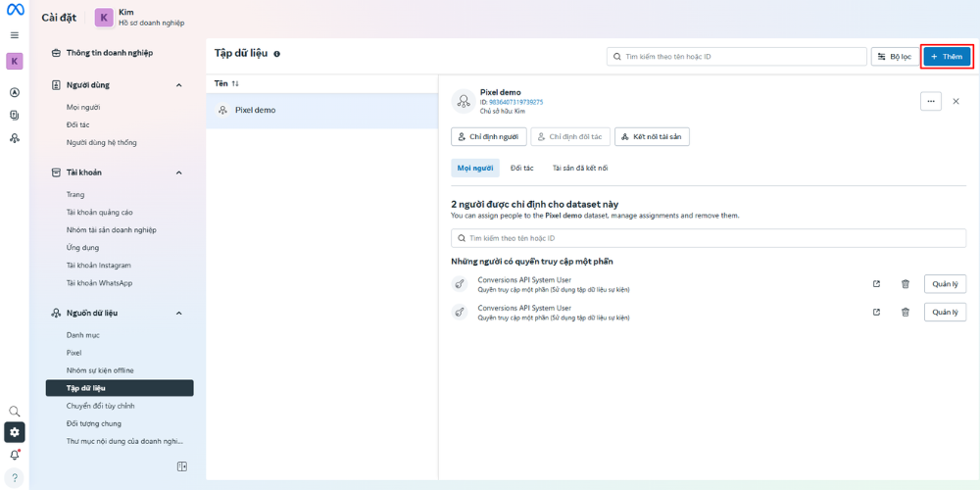Select the Pixel demo row in list
Image resolution: width=980 pixels, height=490 pixels.
click(321, 111)
